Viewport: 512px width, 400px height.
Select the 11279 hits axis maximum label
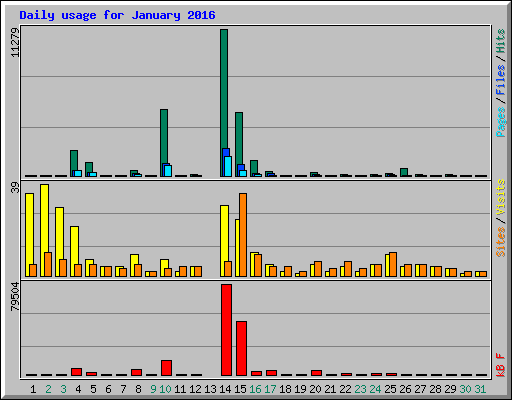pyautogui.click(x=15, y=42)
